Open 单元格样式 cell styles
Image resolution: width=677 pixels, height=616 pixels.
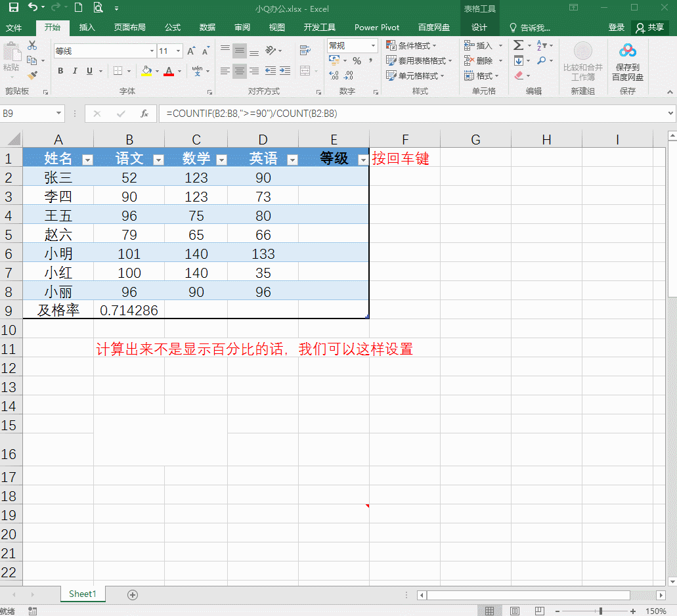[x=415, y=76]
